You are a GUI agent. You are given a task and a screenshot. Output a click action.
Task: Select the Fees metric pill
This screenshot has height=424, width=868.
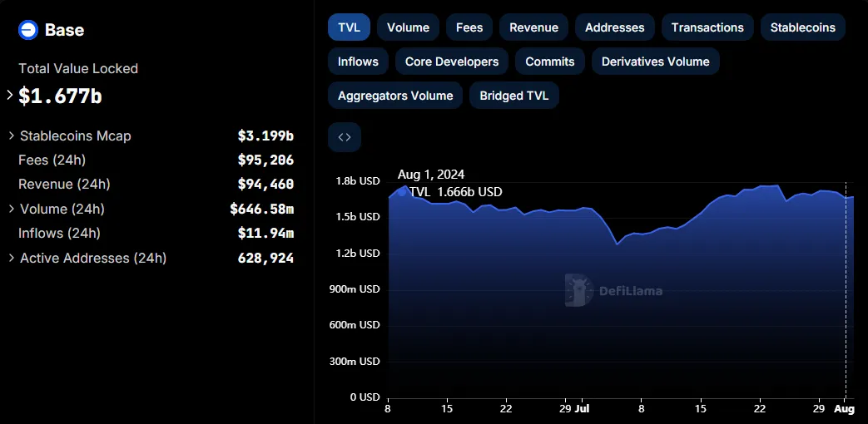tap(469, 27)
